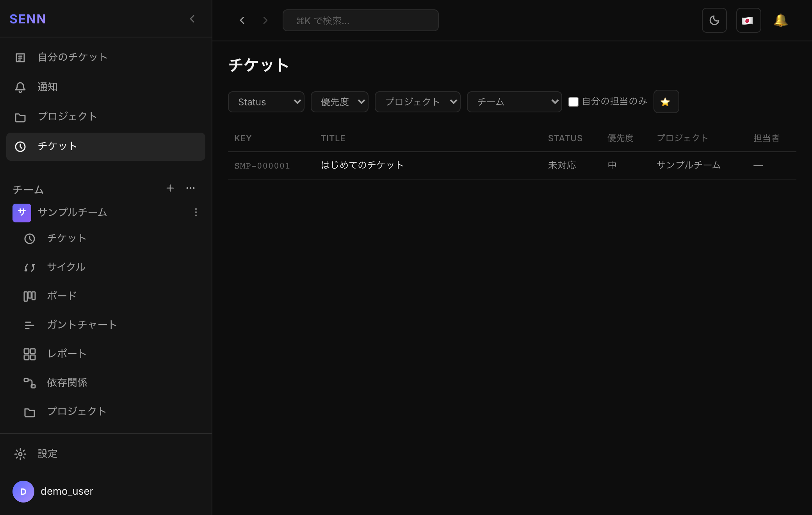Focus the ⌘K で検索 search field

360,20
